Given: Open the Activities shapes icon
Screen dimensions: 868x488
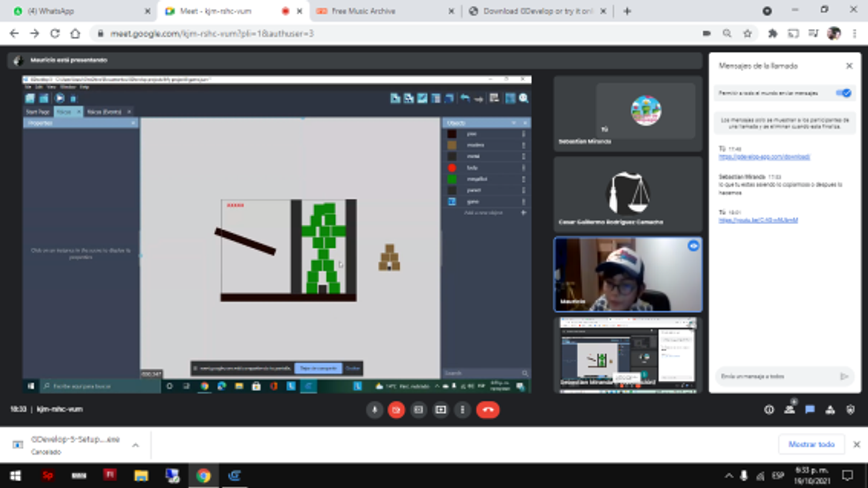Looking at the screenshot, I should [830, 410].
